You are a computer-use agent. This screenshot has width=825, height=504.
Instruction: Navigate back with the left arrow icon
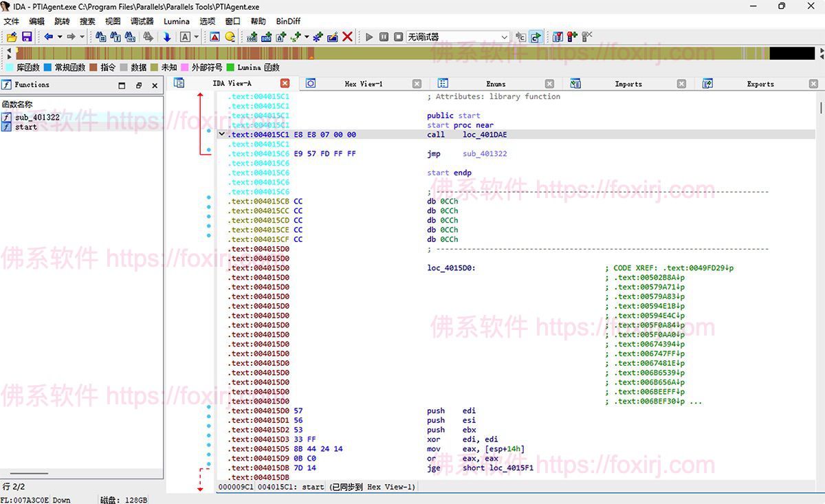pyautogui.click(x=48, y=36)
